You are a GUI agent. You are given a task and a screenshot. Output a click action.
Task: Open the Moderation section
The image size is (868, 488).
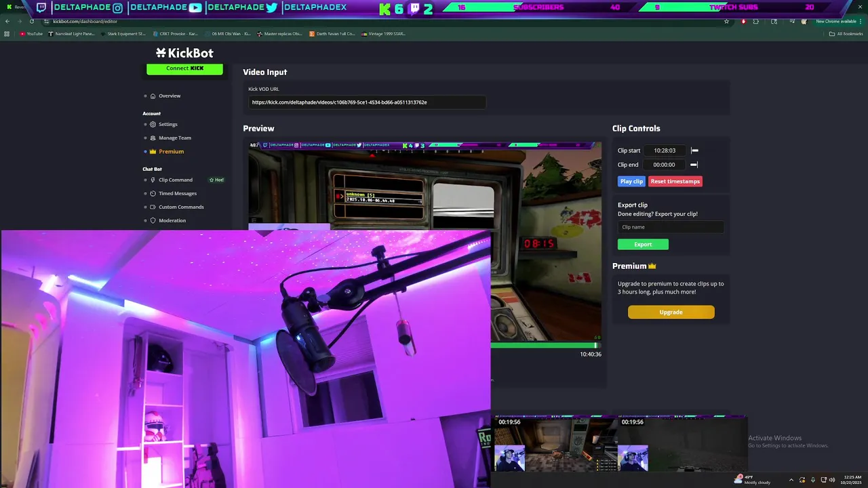tap(172, 221)
